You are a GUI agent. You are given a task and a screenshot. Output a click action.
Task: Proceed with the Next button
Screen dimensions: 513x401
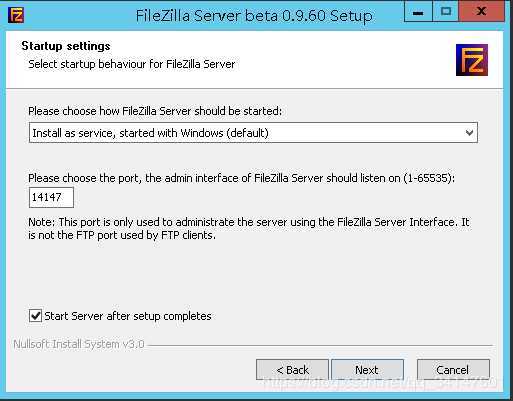pos(367,370)
